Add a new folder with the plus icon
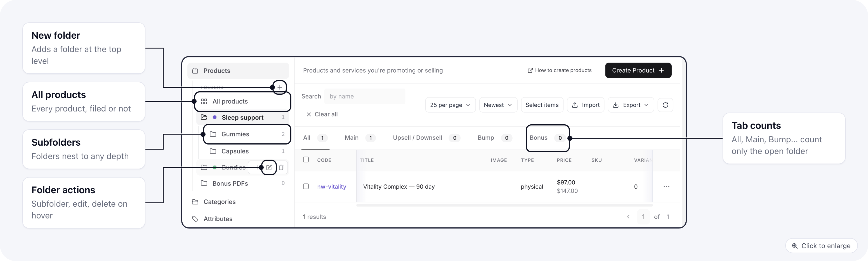 280,87
